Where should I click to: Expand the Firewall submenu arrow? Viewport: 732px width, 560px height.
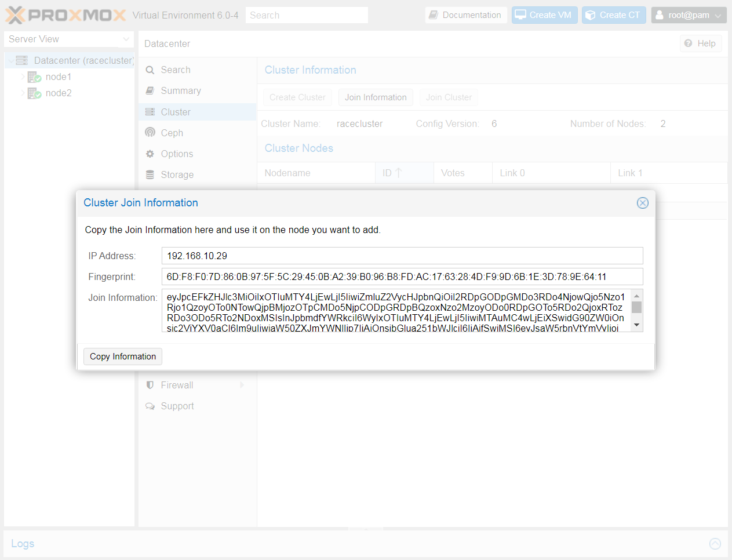pos(242,385)
